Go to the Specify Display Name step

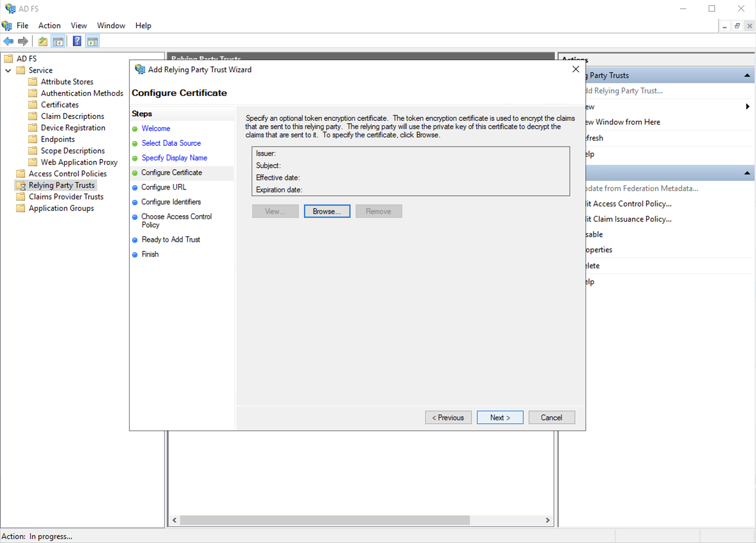(174, 158)
